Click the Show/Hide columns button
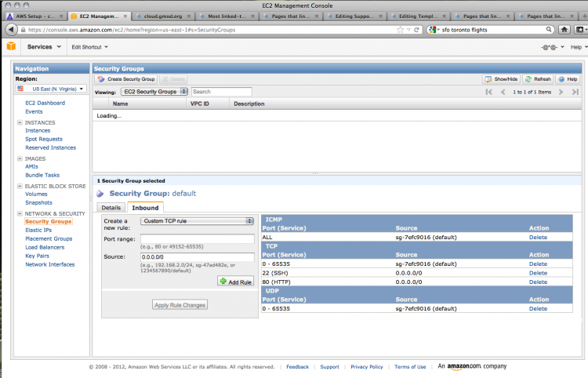 tap(501, 79)
